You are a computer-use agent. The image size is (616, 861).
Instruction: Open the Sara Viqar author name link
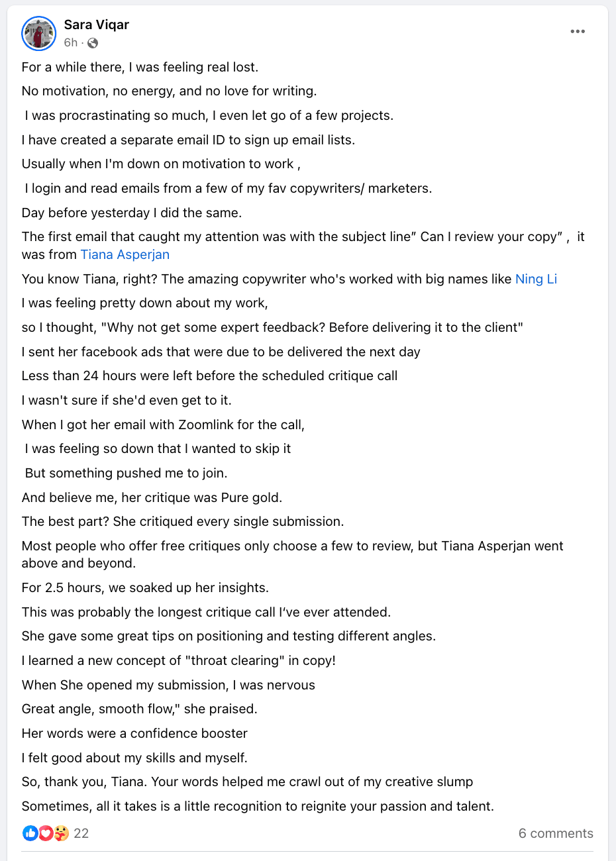[96, 25]
